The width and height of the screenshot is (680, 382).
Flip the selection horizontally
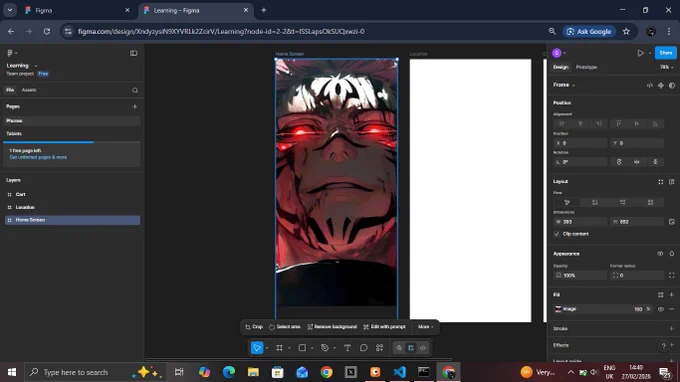coord(637,162)
